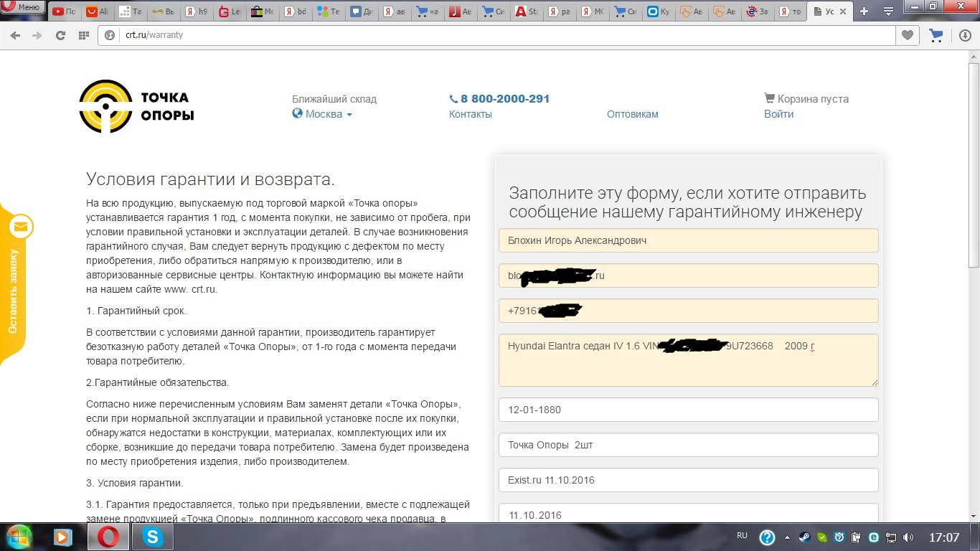The height and width of the screenshot is (551, 980).
Task: Click the address bar with crt.ru/warranty
Action: point(497,35)
